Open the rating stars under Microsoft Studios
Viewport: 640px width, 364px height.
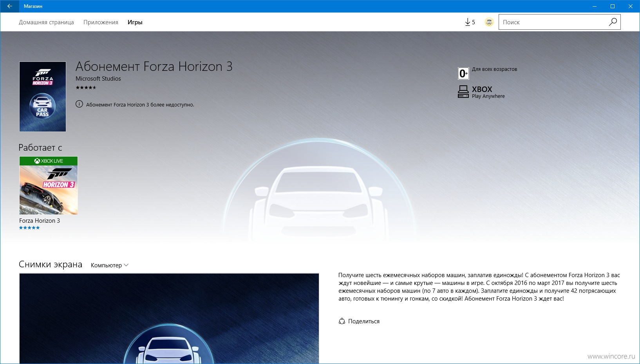coord(86,88)
